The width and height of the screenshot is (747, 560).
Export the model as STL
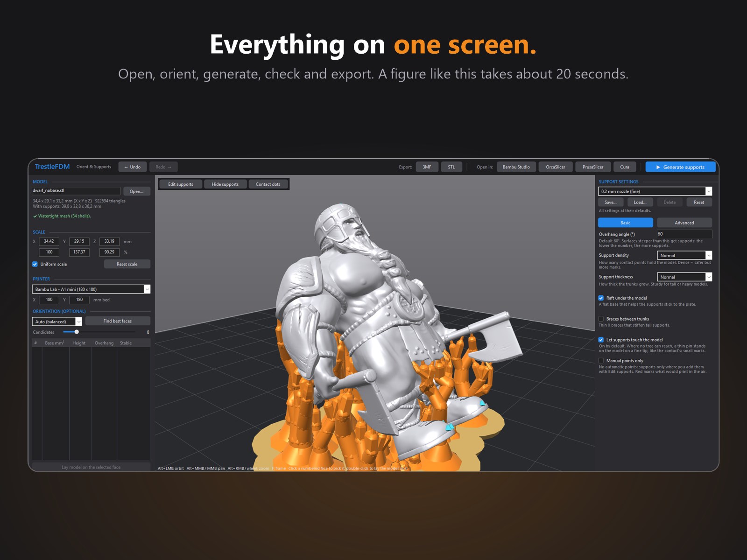(451, 167)
